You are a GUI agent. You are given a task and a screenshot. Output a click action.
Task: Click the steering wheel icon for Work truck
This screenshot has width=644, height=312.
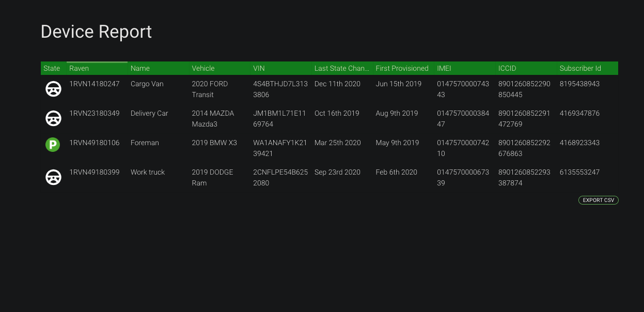[53, 178]
